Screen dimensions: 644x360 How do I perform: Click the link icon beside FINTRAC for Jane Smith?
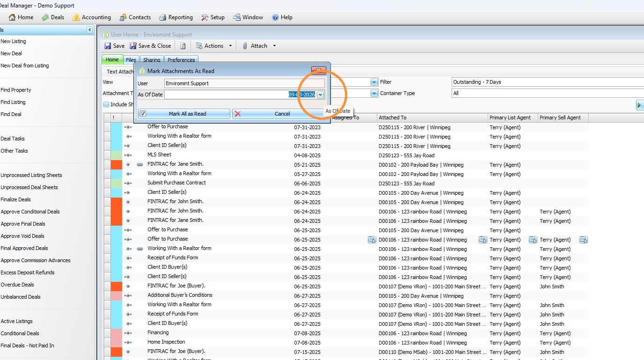[x=139, y=165]
